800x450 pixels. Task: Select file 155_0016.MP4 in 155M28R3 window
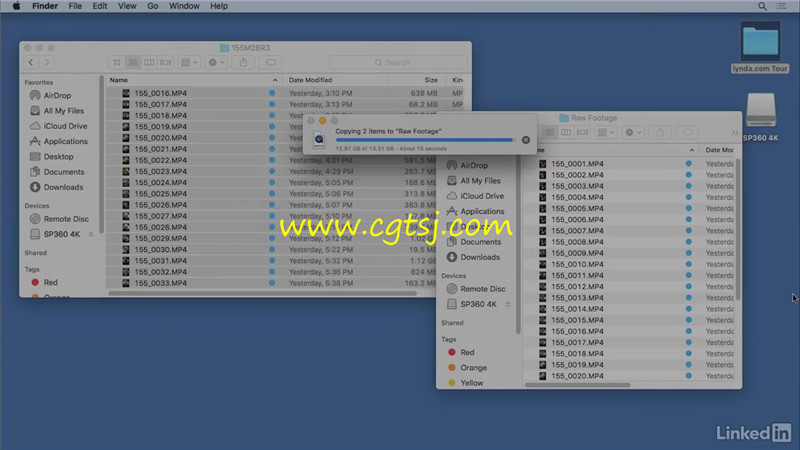click(161, 93)
